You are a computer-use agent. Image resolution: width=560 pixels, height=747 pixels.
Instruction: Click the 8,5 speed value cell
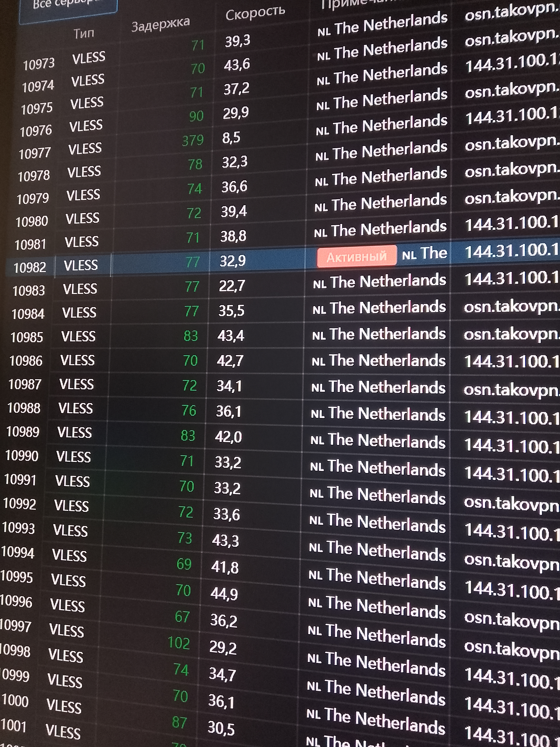pos(231,138)
